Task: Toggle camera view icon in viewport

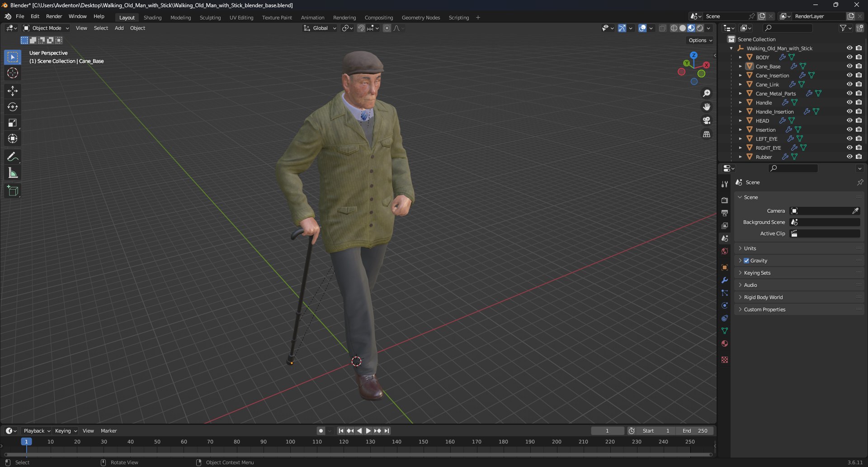Action: 707,120
